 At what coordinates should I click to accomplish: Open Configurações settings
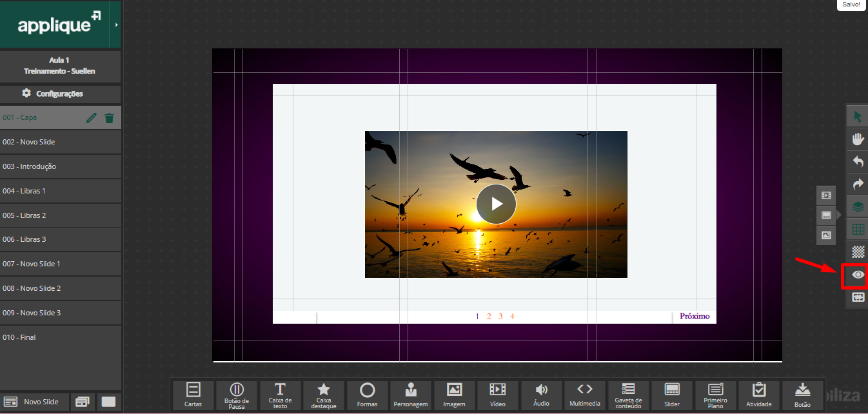pos(61,94)
